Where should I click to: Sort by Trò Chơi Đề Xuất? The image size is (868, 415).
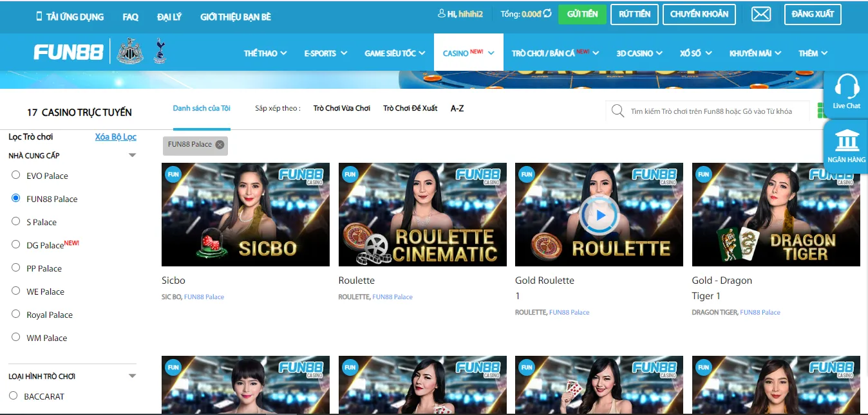[410, 108]
